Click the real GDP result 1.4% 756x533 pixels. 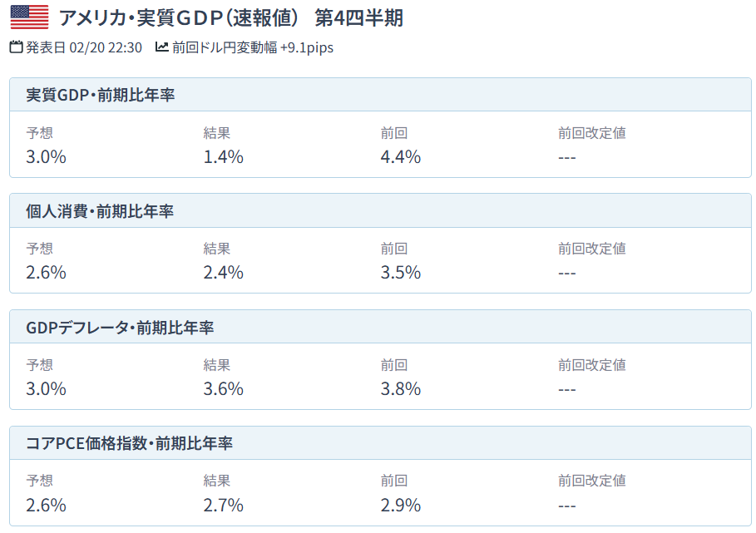[x=223, y=156]
